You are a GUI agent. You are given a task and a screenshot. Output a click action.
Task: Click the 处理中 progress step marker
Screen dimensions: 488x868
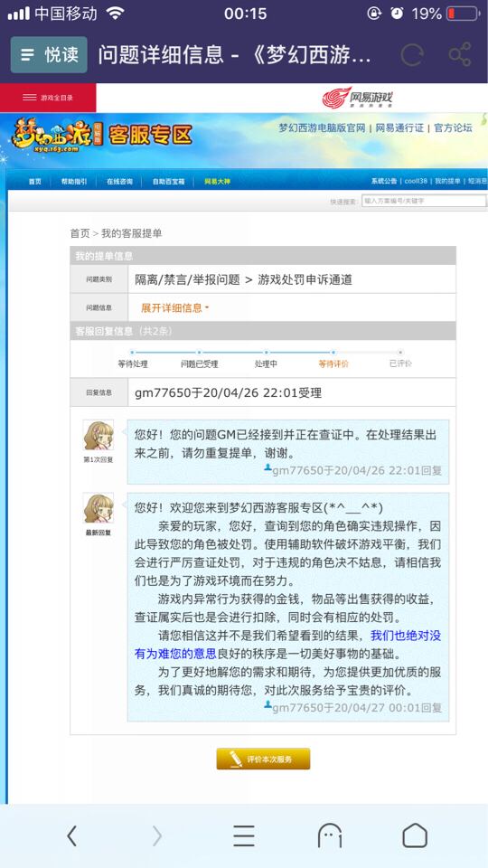click(266, 352)
